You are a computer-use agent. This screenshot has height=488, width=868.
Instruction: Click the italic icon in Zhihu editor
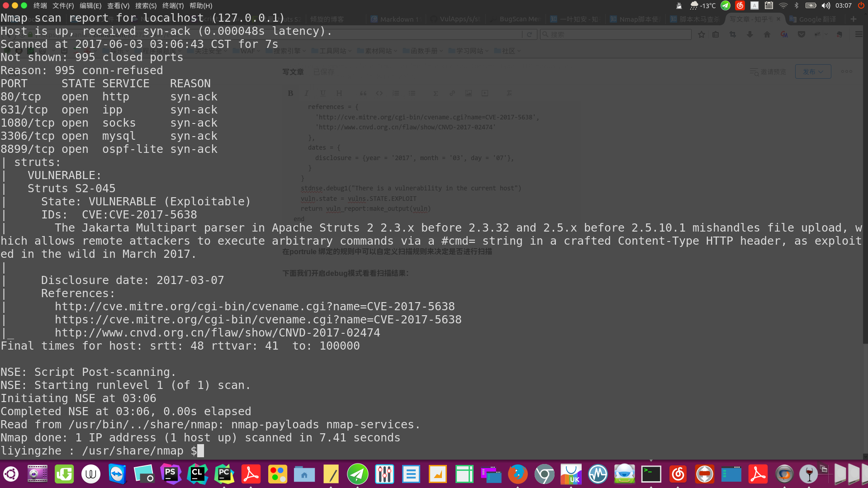click(x=306, y=93)
